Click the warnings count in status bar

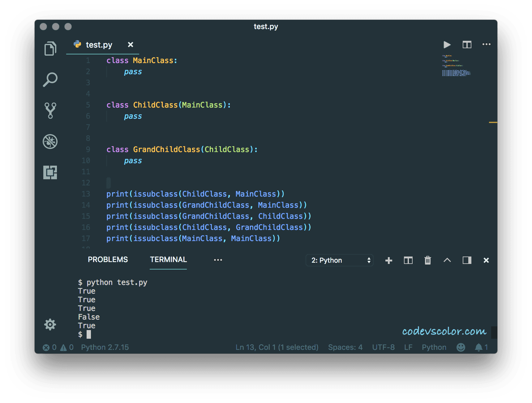67,347
